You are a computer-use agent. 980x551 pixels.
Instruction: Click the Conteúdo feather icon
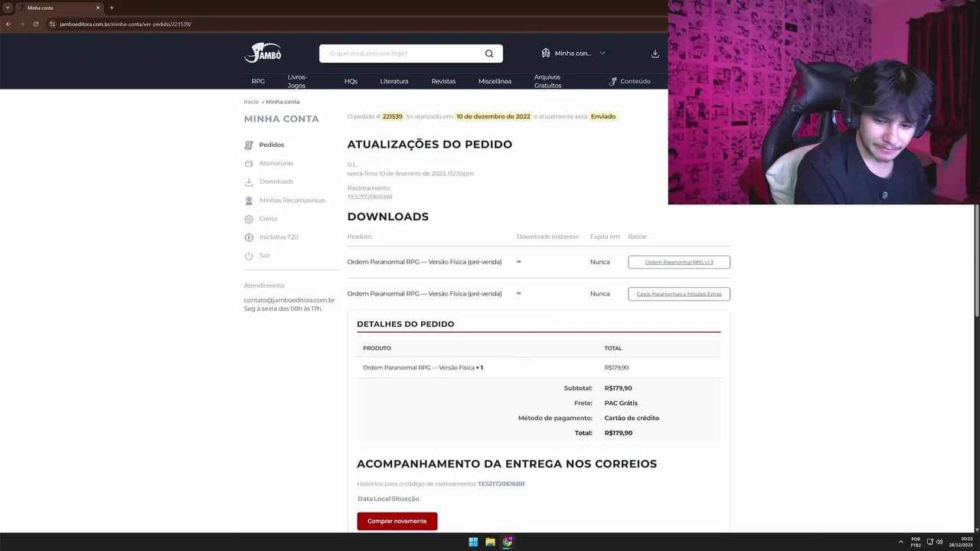pos(612,81)
